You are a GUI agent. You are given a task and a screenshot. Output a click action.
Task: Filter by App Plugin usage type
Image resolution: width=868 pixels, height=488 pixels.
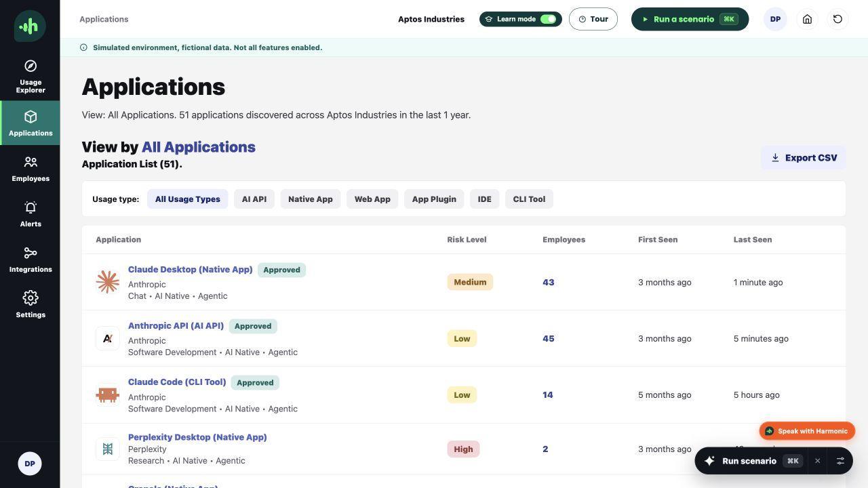click(434, 199)
